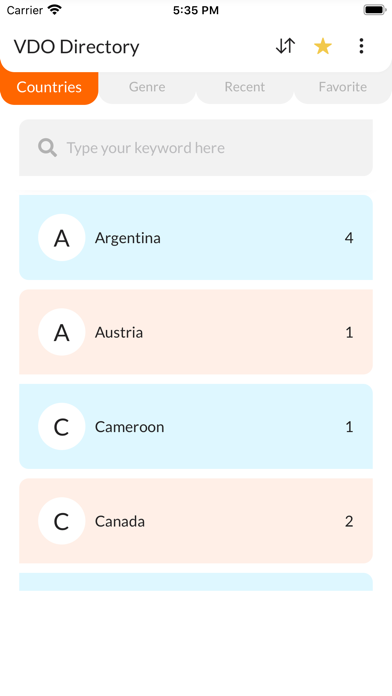Tap the letter C circle beside Canada
This screenshot has width=392, height=696.
pos(62,521)
